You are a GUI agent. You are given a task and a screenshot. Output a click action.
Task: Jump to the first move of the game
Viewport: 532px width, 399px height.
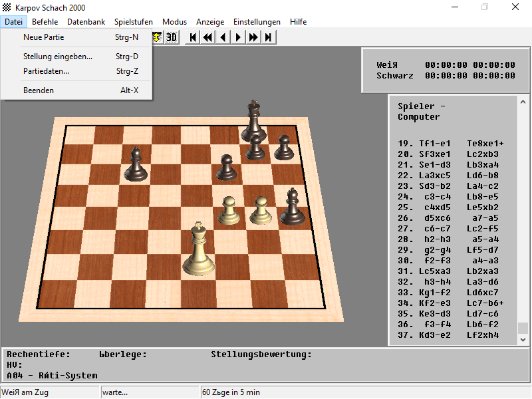[194, 37]
